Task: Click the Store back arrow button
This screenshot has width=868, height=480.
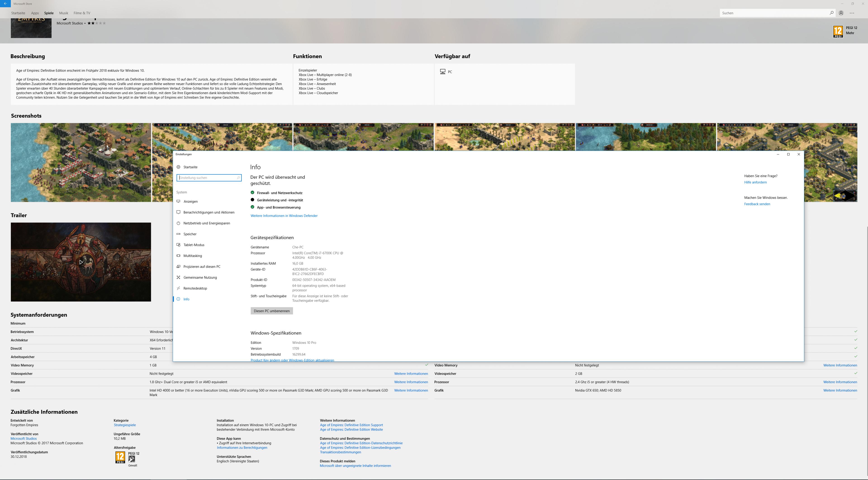Action: 5,4
